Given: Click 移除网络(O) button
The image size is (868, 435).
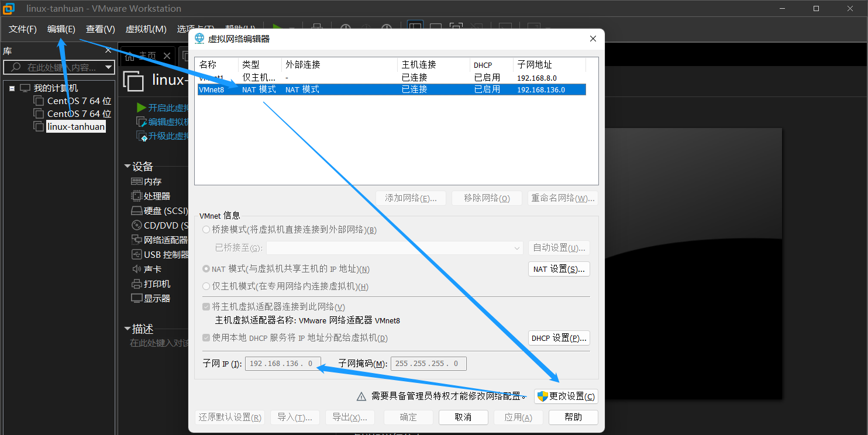Looking at the screenshot, I should click(487, 198).
